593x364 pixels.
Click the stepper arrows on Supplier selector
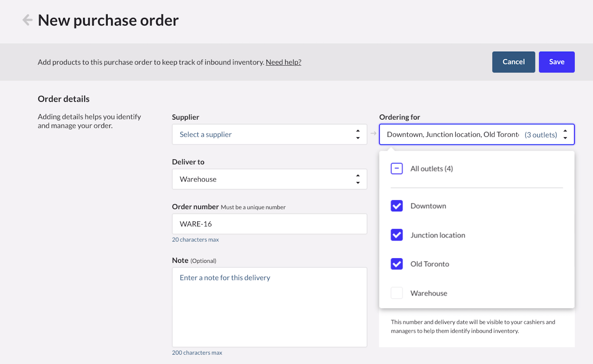(x=357, y=134)
